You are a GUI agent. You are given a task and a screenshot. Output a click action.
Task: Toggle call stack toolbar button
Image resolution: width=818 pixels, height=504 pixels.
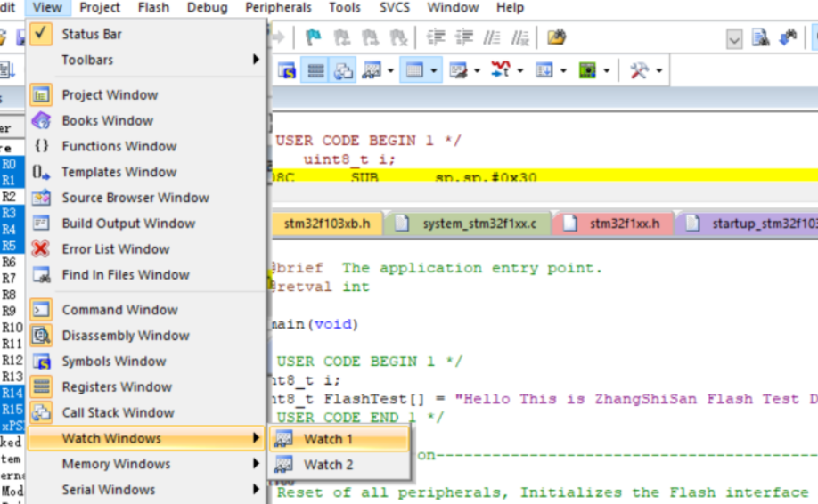click(343, 69)
